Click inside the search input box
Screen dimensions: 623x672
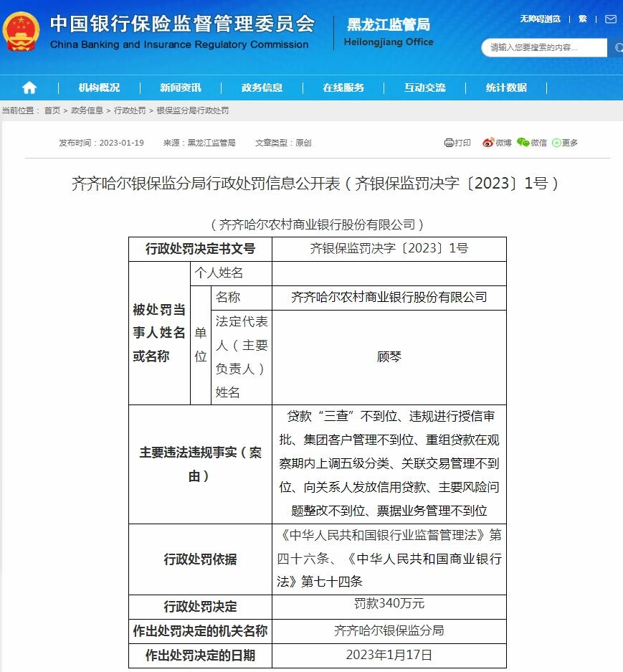pos(545,48)
